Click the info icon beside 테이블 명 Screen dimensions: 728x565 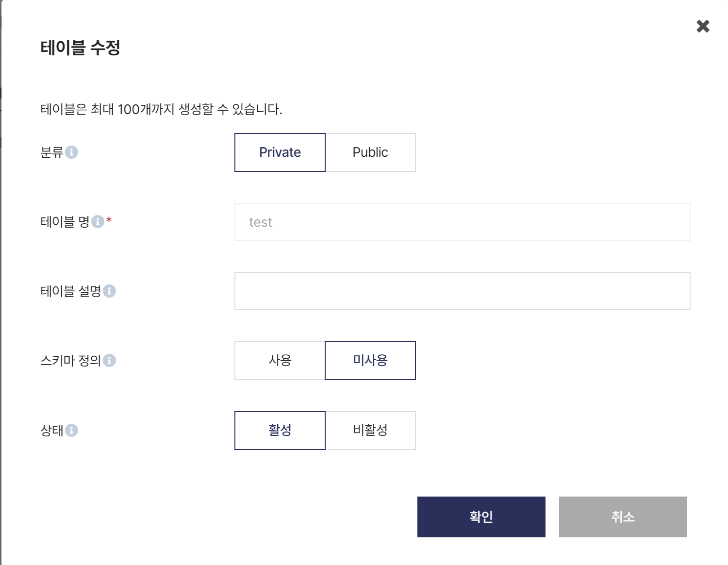coord(98,222)
